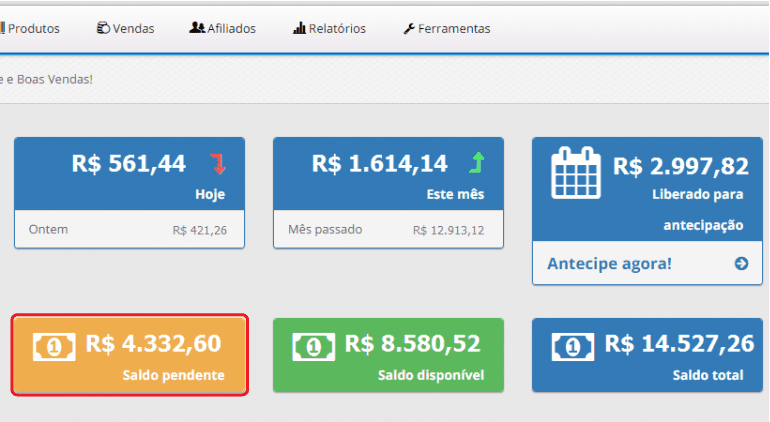
Task: Click the wrench icon beside Ferramentas
Action: click(x=409, y=28)
